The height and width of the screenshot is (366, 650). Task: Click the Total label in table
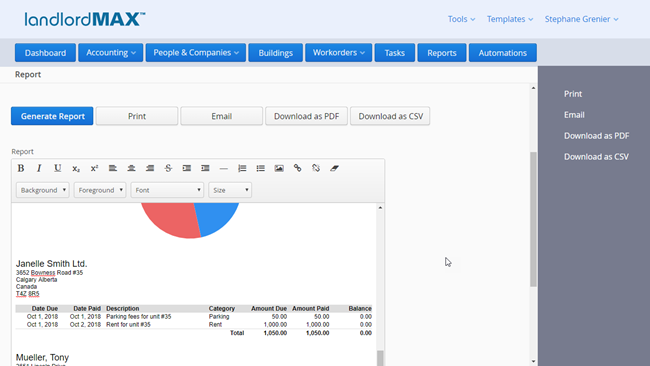coord(237,333)
